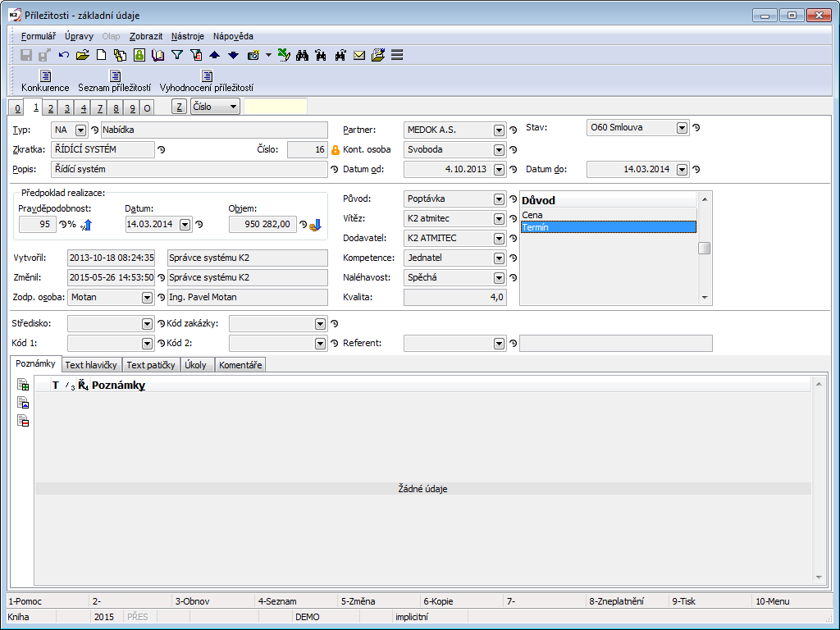
Task: Click the blue up arrow toolbar icon
Action: 214,55
